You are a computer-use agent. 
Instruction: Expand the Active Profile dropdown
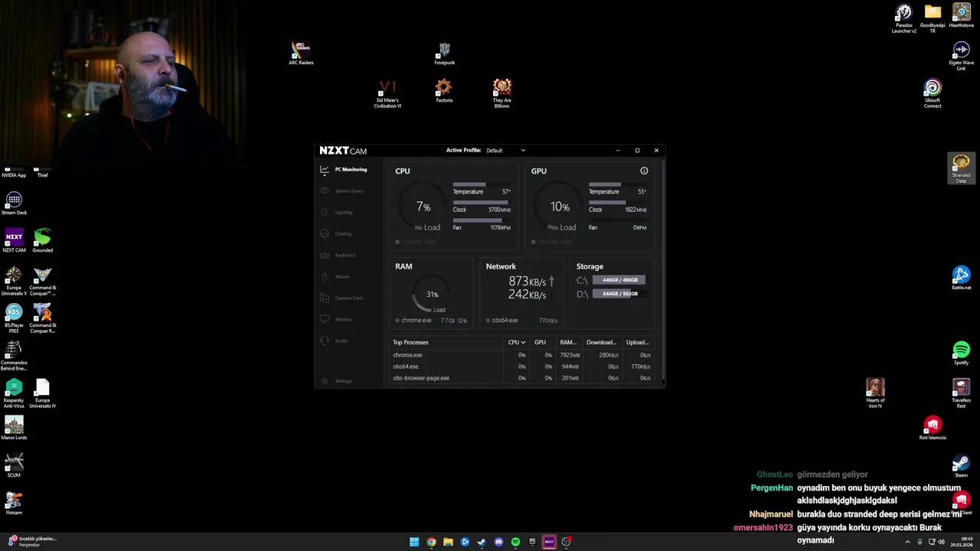[x=506, y=150]
